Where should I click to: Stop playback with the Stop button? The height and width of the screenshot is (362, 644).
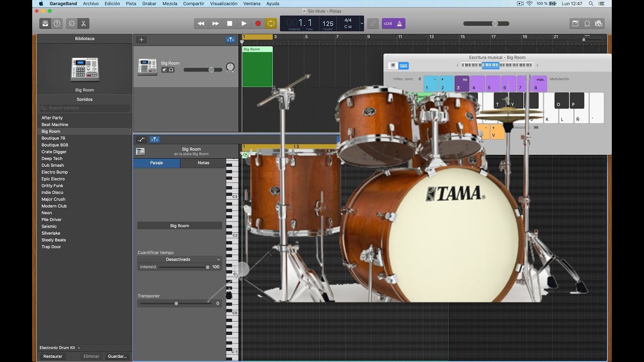click(229, 24)
